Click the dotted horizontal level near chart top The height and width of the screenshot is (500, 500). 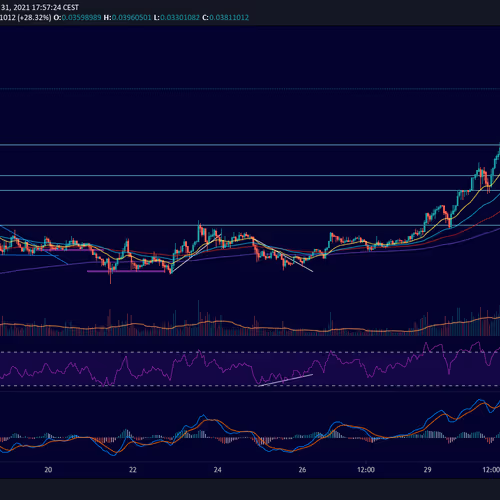pos(250,89)
